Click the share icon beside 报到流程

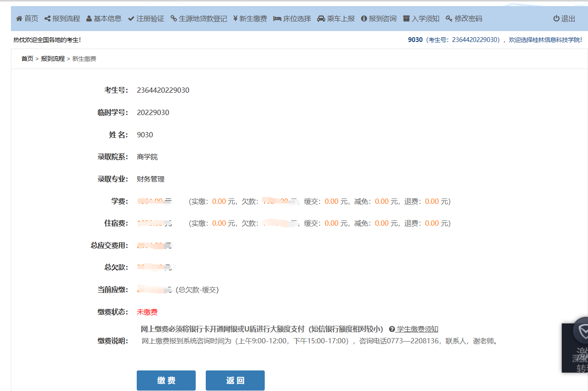coord(47,19)
